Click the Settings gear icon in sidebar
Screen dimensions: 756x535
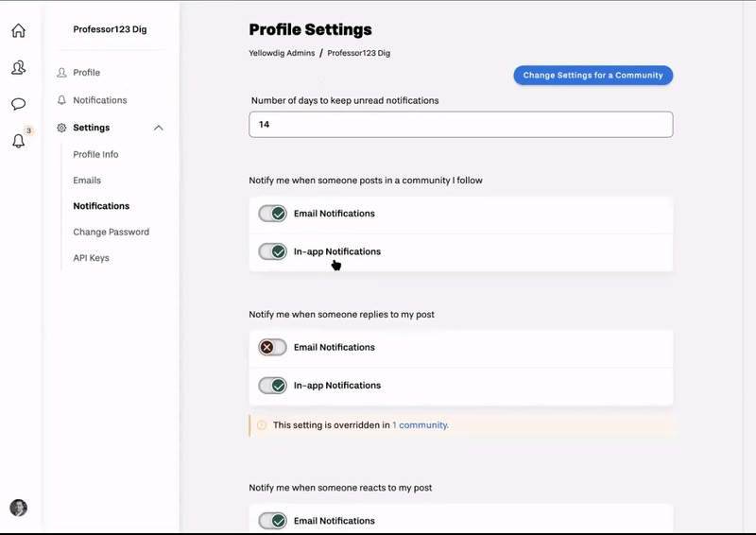62,128
